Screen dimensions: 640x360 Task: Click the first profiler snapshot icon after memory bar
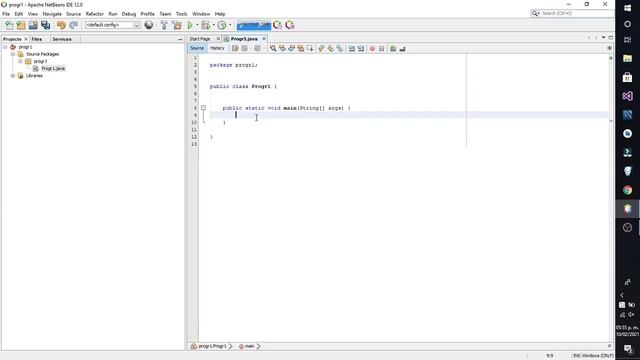pyautogui.click(x=278, y=25)
